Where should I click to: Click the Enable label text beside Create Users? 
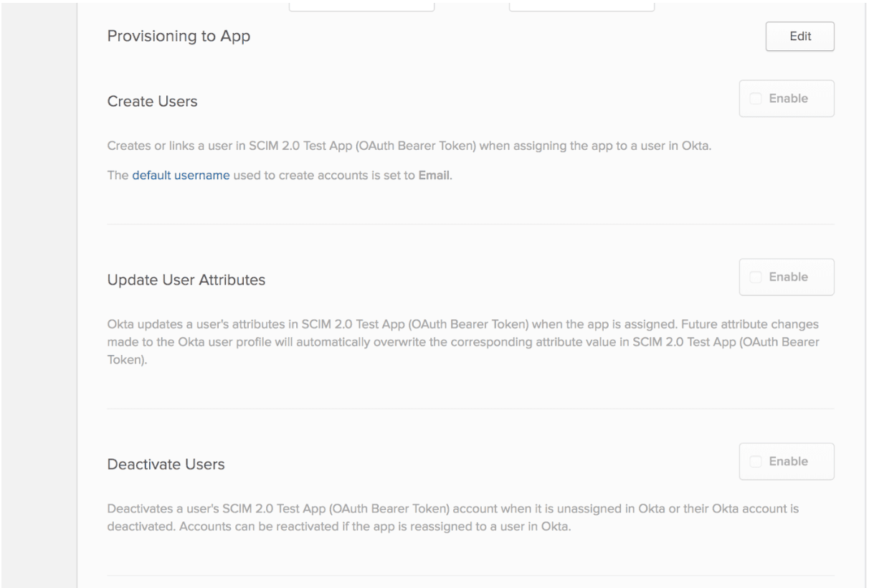click(x=788, y=99)
